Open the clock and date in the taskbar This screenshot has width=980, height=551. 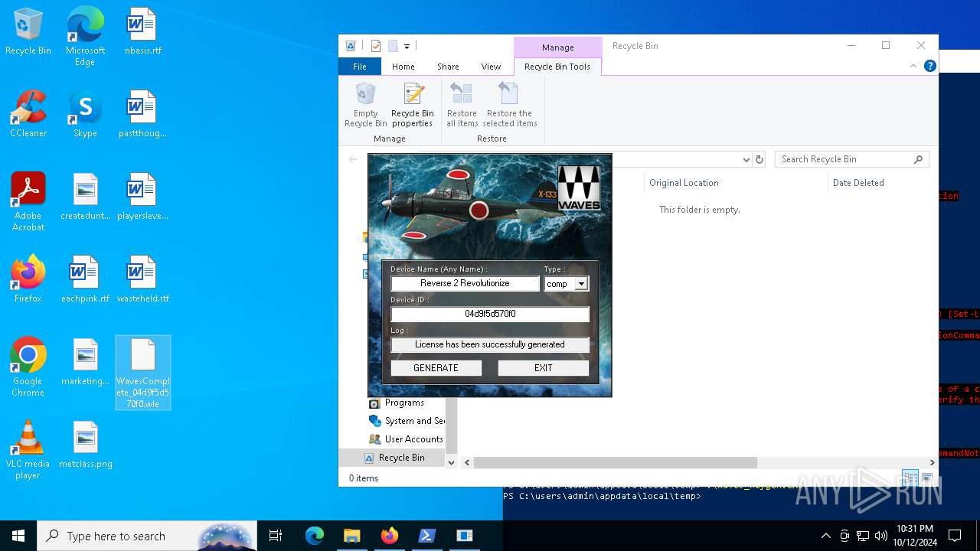coord(914,536)
